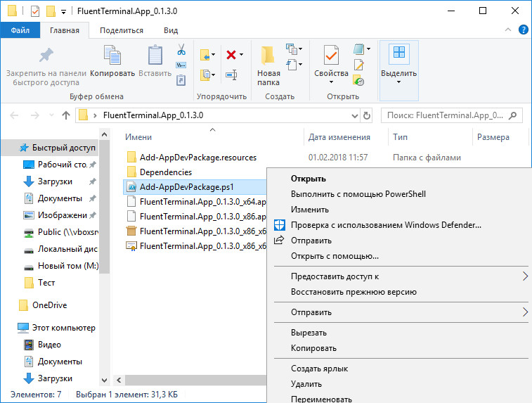Click the Новая папка icon

pos(268,56)
